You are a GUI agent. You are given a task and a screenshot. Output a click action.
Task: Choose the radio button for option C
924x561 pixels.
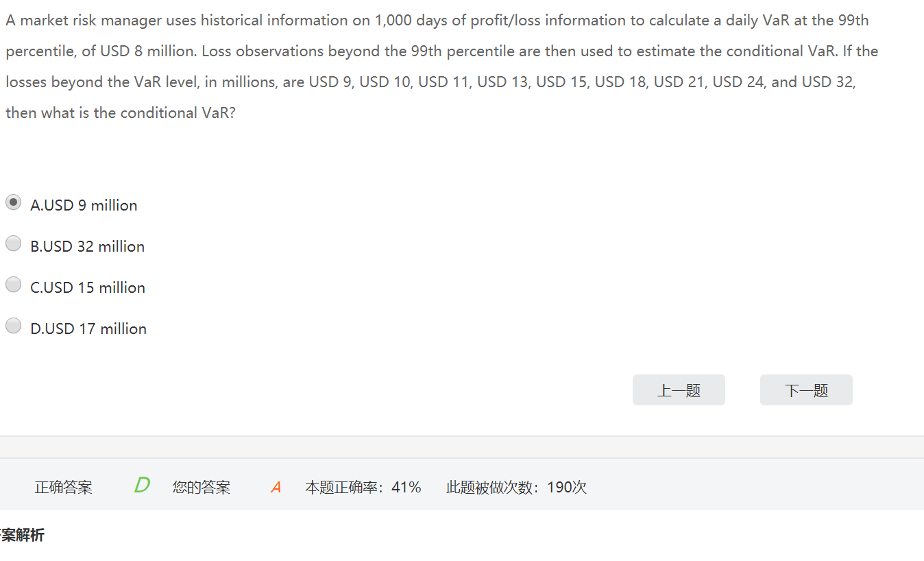coord(13,285)
